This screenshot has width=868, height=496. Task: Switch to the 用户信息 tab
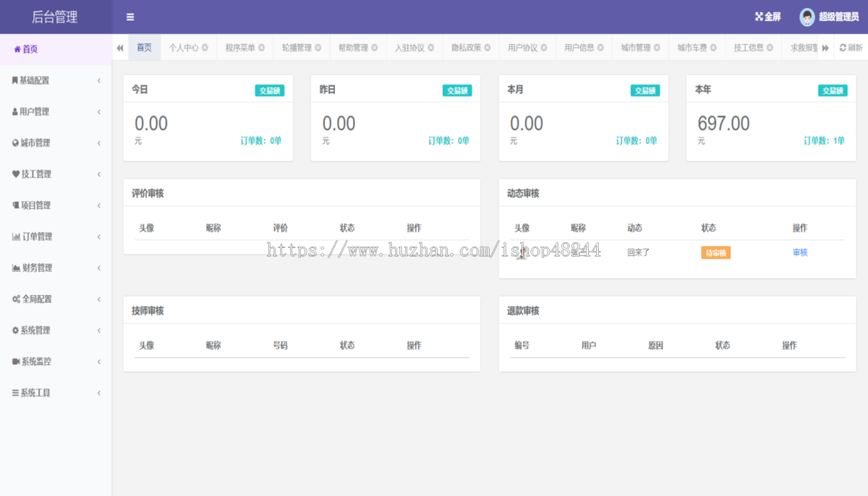(x=584, y=48)
